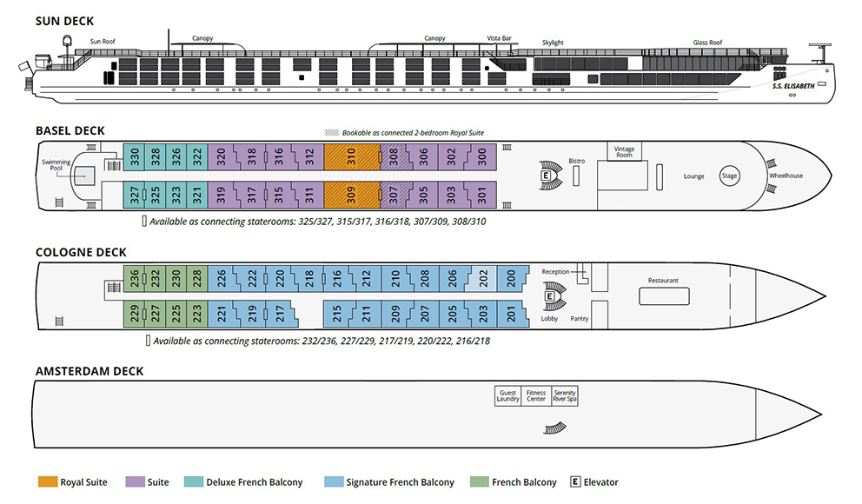Click the Guest Laundry room
862x504 pixels.
tap(508, 396)
